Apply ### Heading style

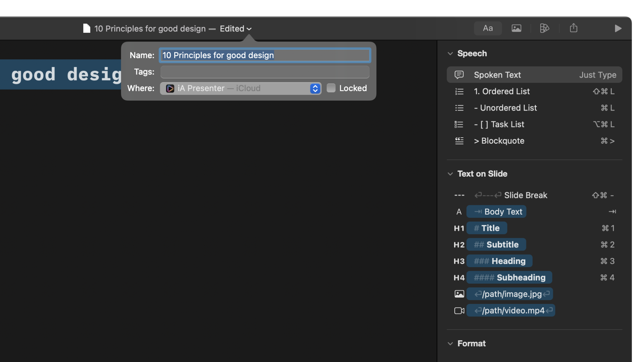(499, 261)
